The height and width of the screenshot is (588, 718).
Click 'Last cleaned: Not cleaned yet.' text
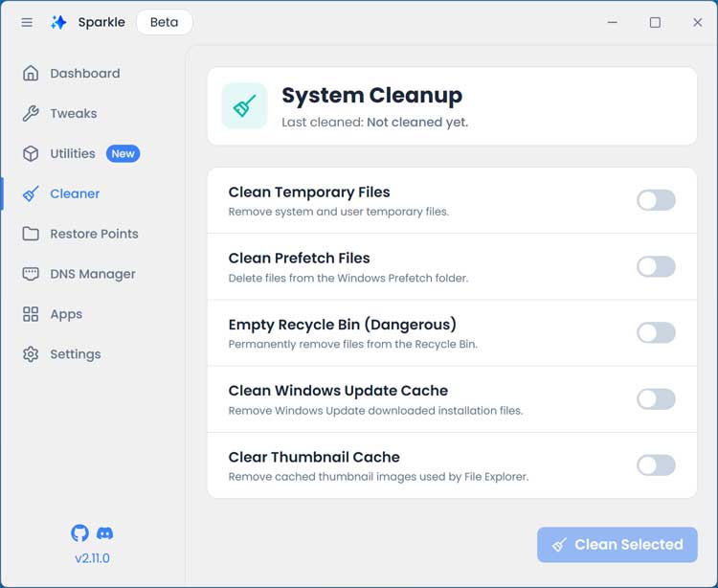point(375,123)
